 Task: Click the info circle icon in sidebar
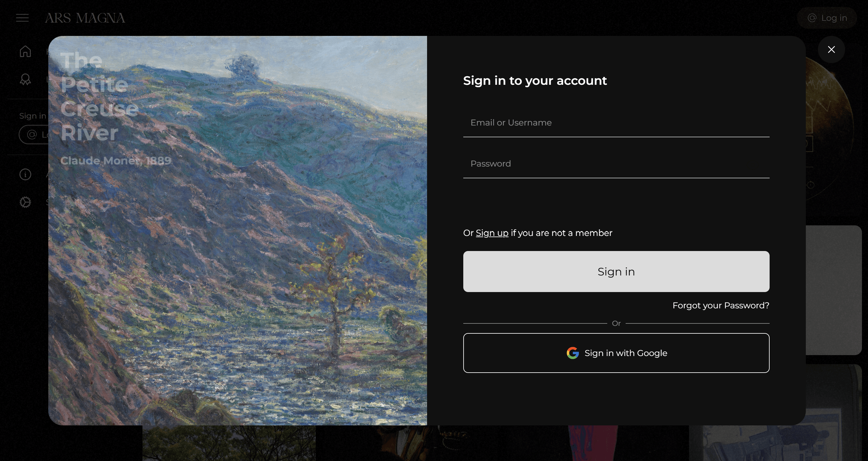point(25,174)
